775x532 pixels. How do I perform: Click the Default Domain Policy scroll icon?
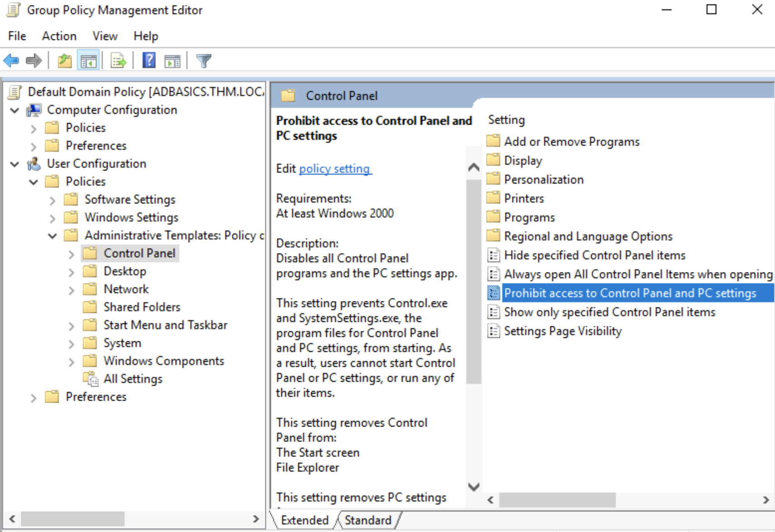15,92
